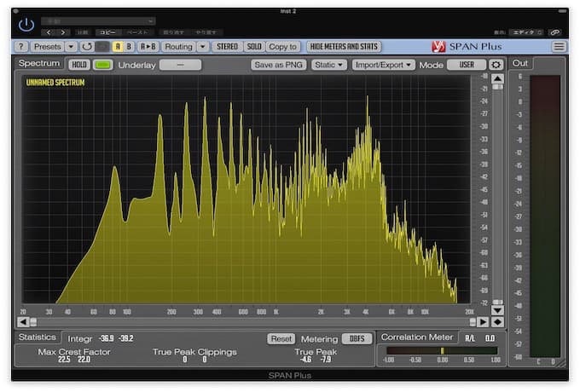Click the Integr value -36.9

(x=106, y=338)
